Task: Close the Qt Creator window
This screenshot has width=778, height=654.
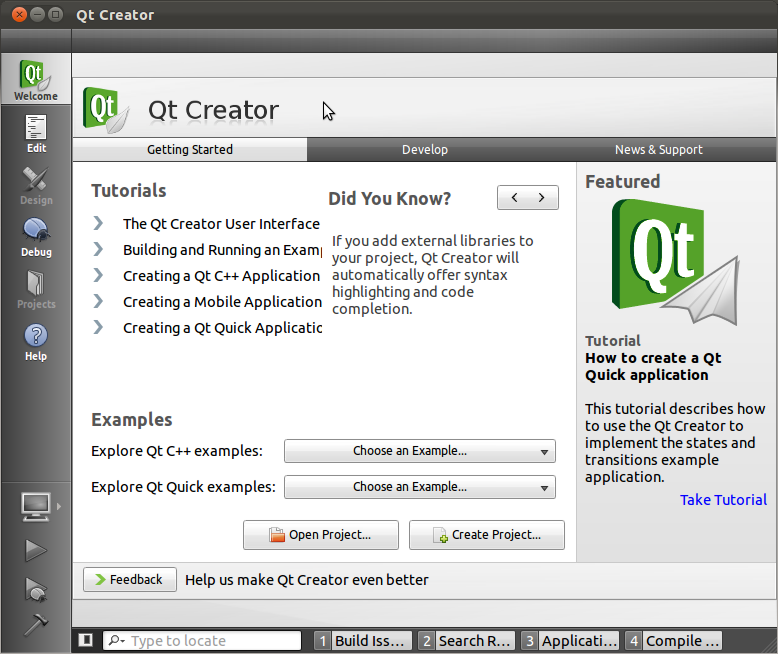Action: [x=19, y=14]
